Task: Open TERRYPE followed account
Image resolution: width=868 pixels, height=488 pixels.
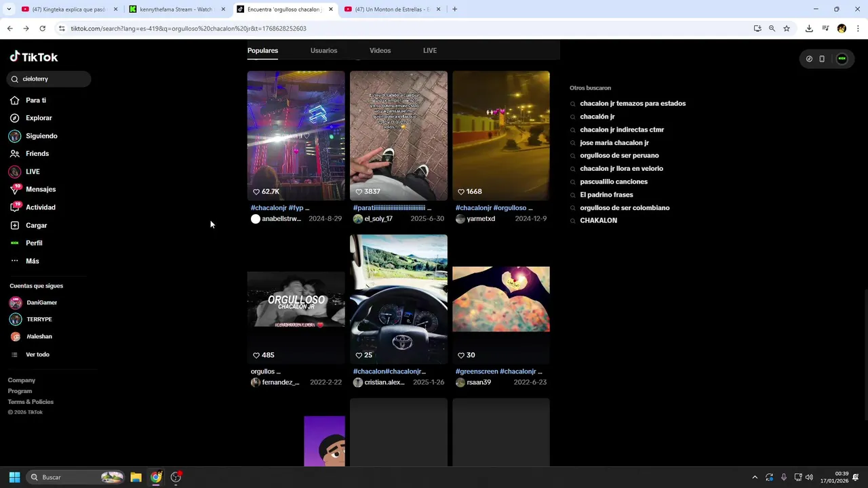Action: tap(31, 319)
